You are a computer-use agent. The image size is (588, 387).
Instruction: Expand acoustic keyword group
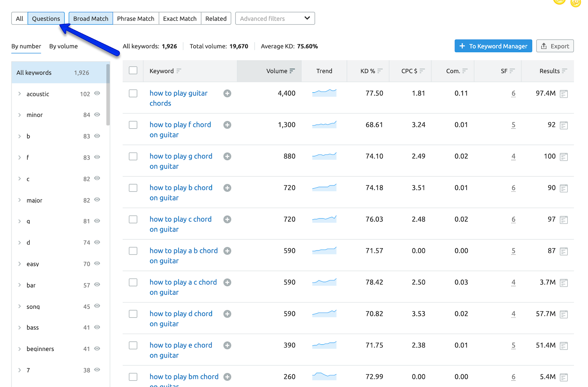click(19, 94)
